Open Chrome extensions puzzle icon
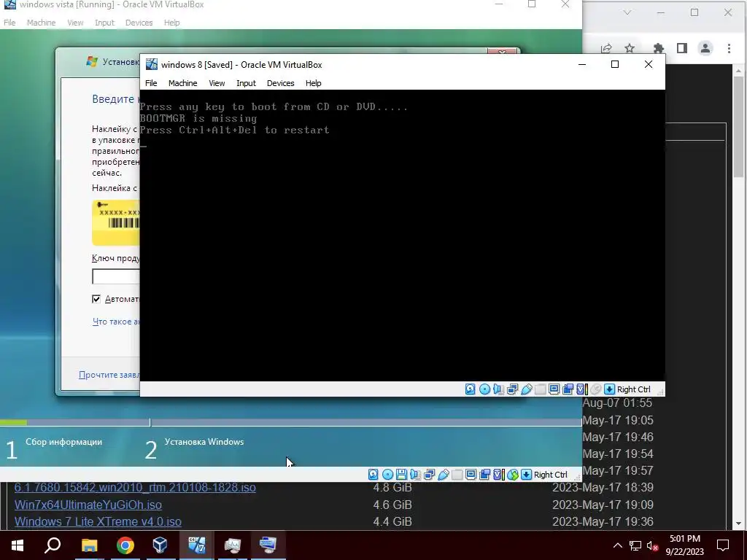 pyautogui.click(x=659, y=48)
